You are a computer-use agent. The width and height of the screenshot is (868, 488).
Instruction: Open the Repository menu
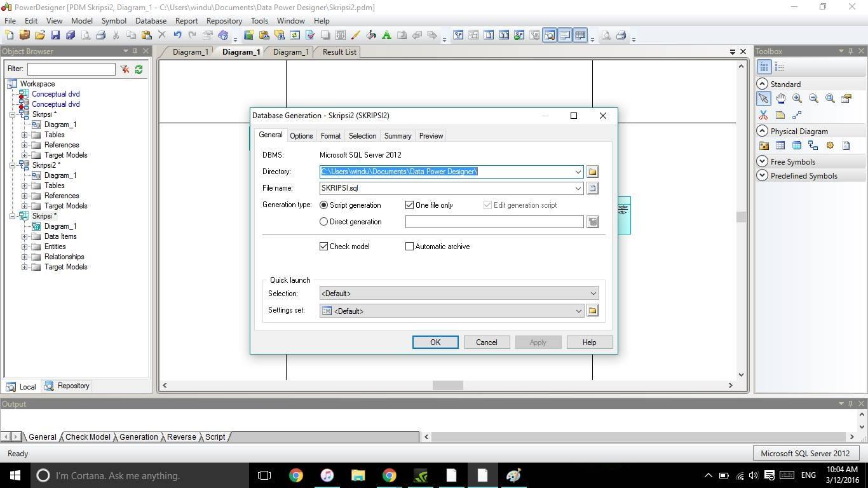[x=224, y=20]
